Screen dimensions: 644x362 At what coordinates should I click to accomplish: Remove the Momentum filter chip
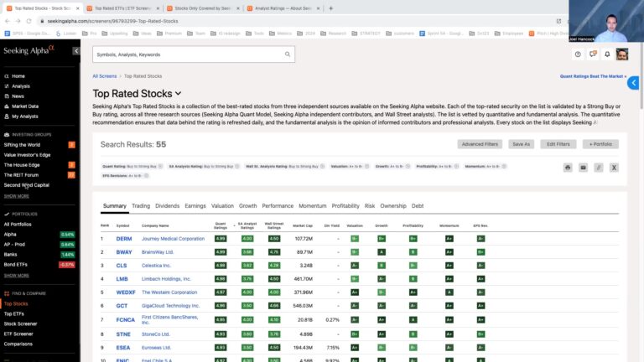click(504, 166)
